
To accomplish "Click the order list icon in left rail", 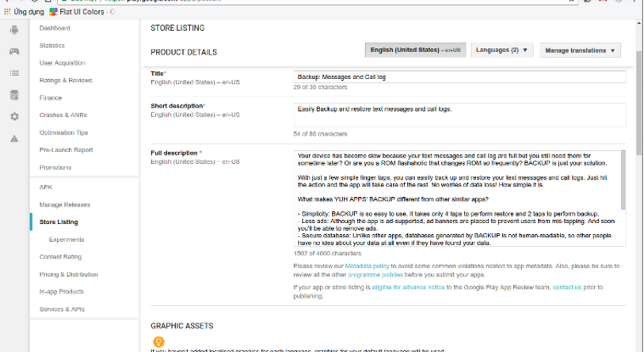I will click(14, 73).
